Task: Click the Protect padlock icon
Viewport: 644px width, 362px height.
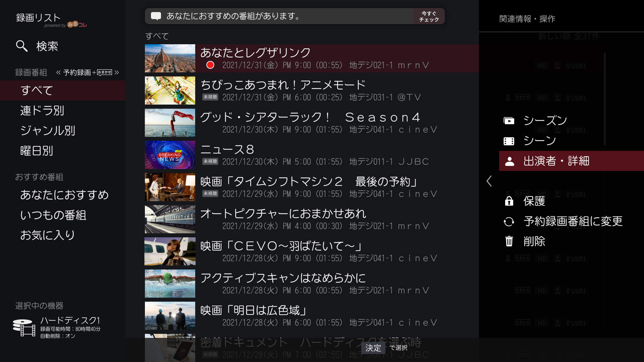Action: click(x=509, y=201)
